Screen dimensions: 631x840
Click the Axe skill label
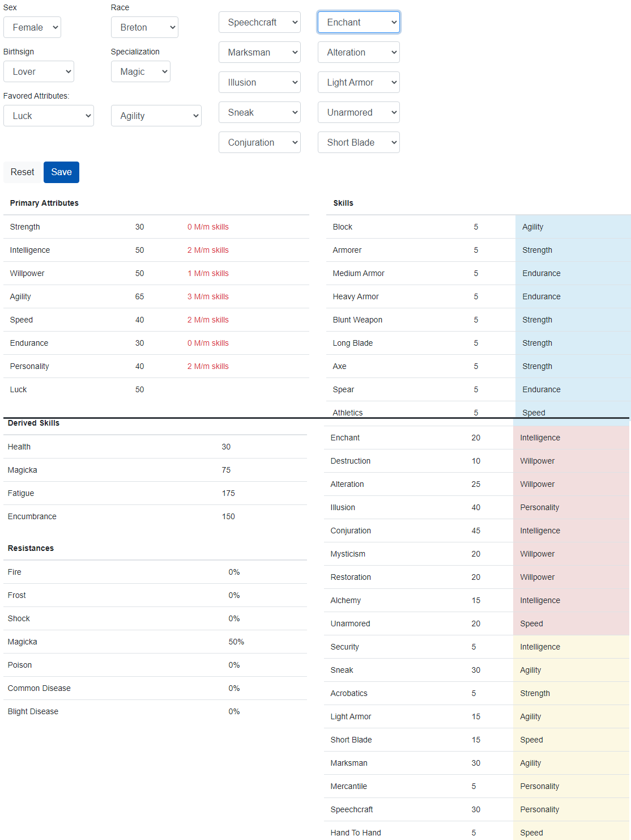[340, 366]
